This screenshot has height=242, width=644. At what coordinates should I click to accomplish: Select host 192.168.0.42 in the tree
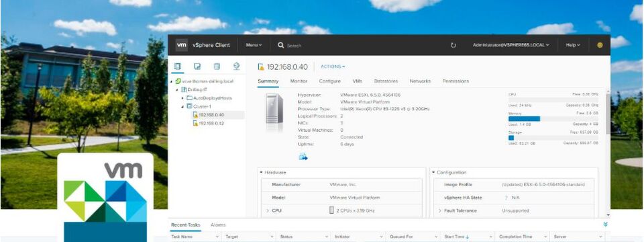tap(211, 123)
